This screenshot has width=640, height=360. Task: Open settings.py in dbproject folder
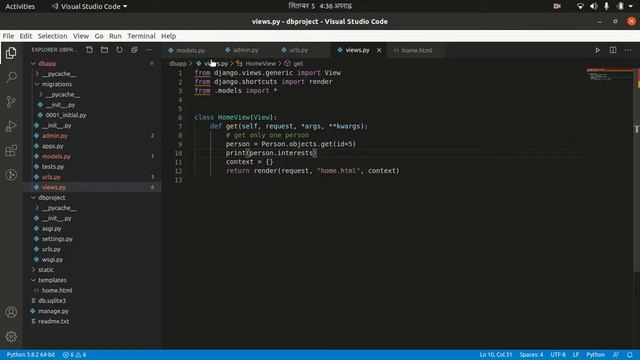57,239
